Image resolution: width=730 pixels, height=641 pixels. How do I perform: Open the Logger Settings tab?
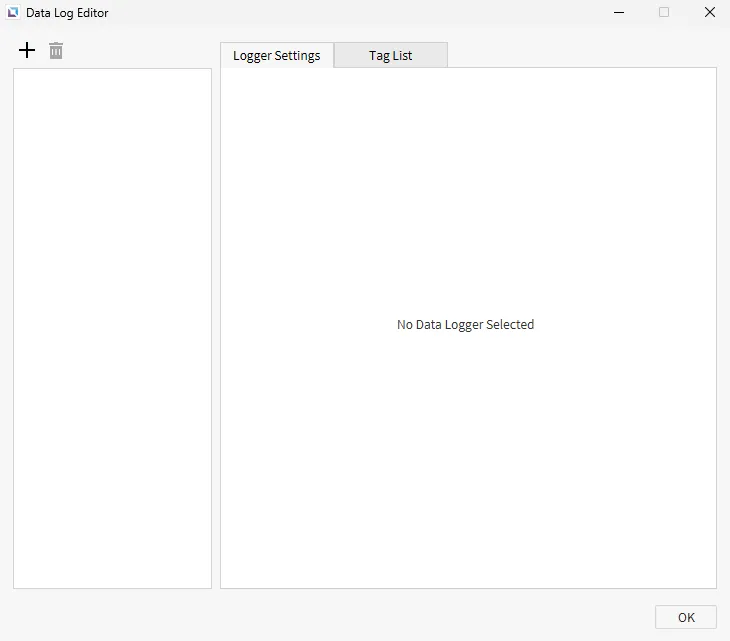(276, 55)
